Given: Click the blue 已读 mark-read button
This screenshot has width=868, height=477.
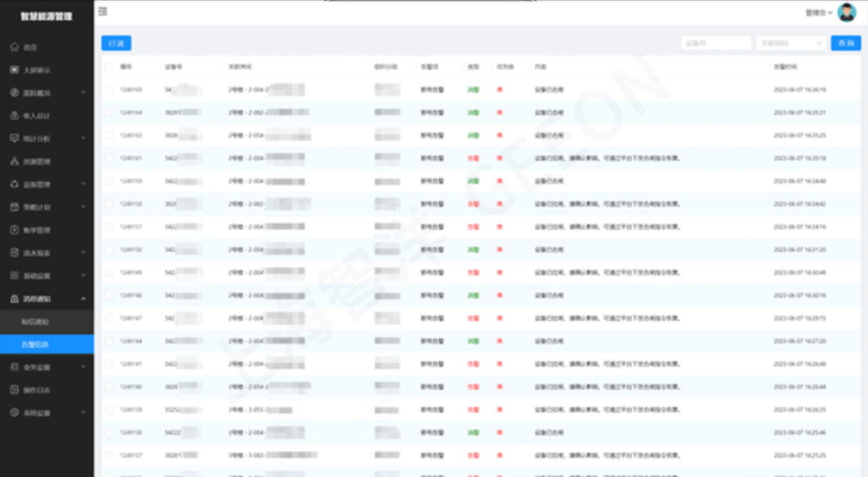Looking at the screenshot, I should (x=116, y=43).
